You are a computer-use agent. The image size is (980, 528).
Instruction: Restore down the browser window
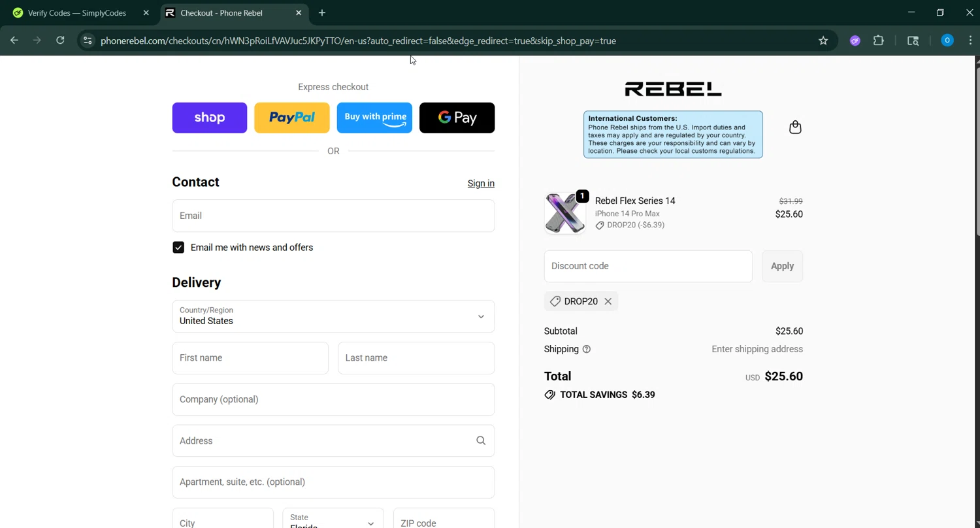tap(940, 12)
